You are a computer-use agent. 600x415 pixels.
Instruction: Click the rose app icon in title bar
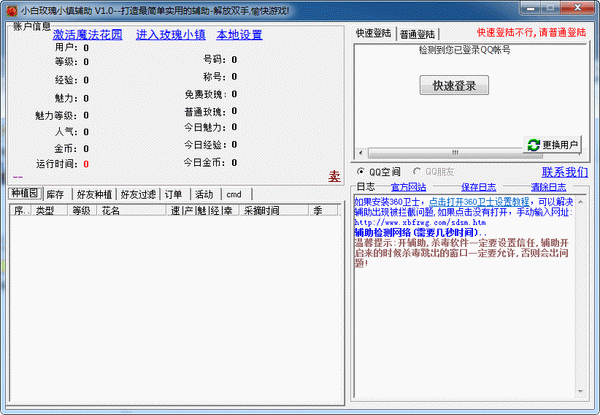tap(12, 11)
